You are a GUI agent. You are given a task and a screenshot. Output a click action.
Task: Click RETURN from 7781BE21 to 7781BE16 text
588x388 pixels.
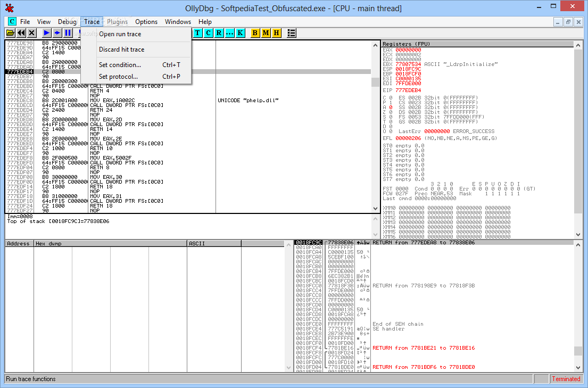[x=424, y=348]
